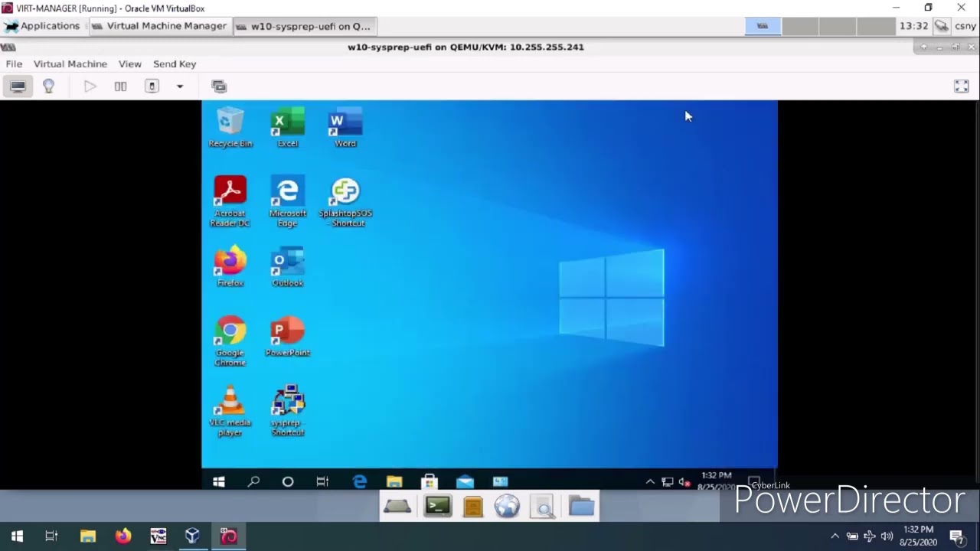980x551 pixels.
Task: Toggle fullscreen console view
Action: point(962,86)
